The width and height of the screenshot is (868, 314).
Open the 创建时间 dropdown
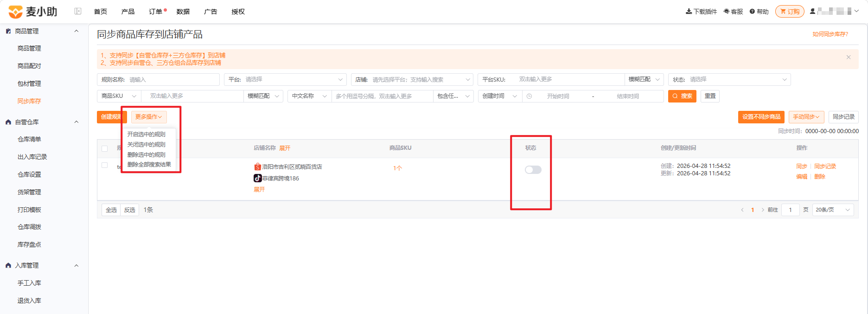[500, 96]
